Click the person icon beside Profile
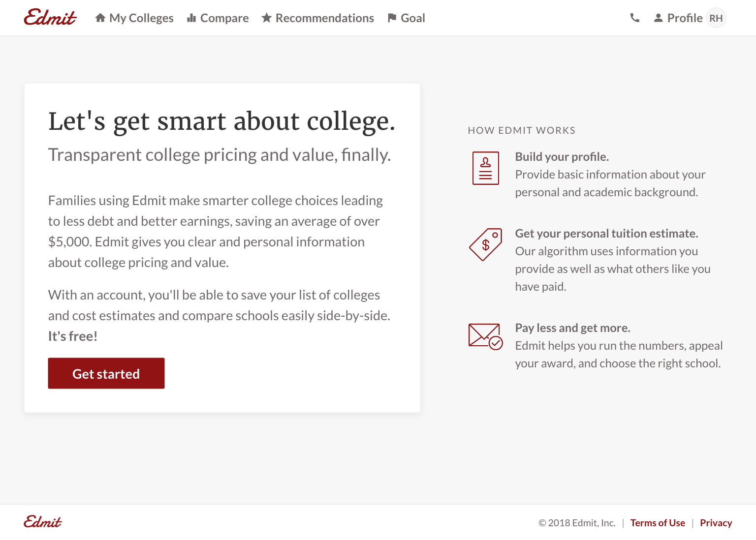The height and width of the screenshot is (540, 756). (658, 18)
